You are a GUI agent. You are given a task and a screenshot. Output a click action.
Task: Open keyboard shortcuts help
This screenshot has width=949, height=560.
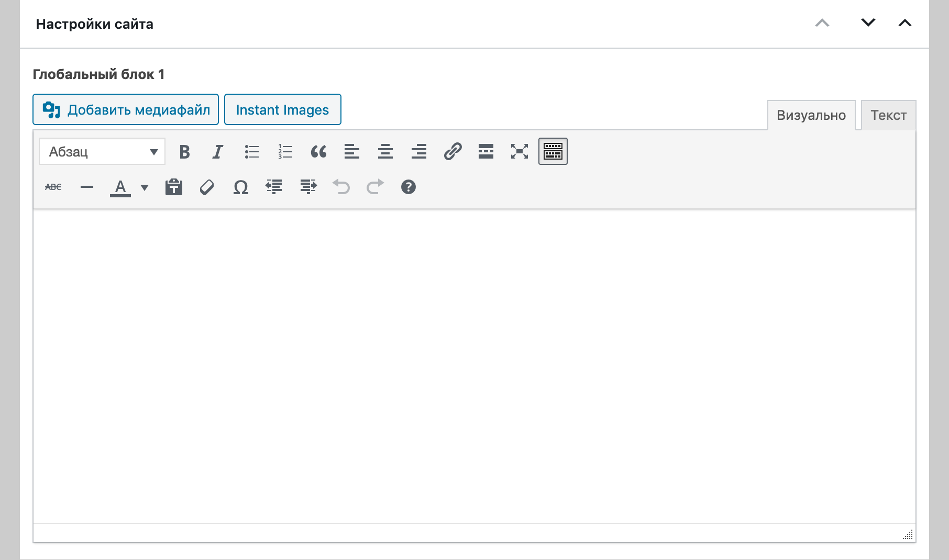[409, 187]
